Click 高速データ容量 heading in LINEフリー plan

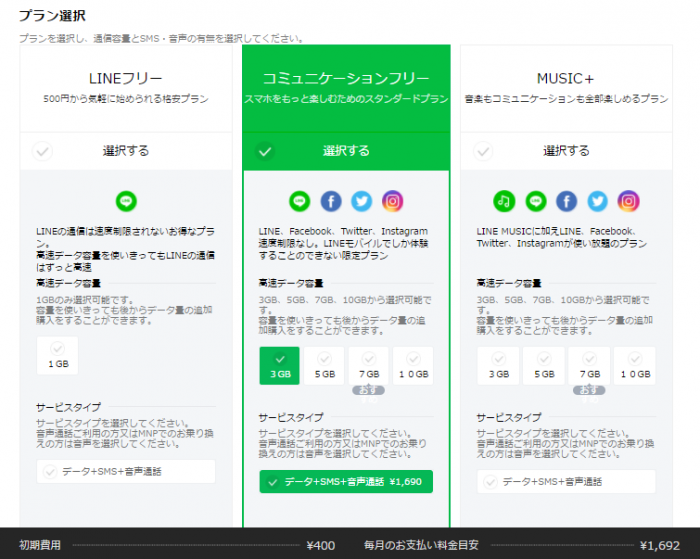click(x=68, y=283)
